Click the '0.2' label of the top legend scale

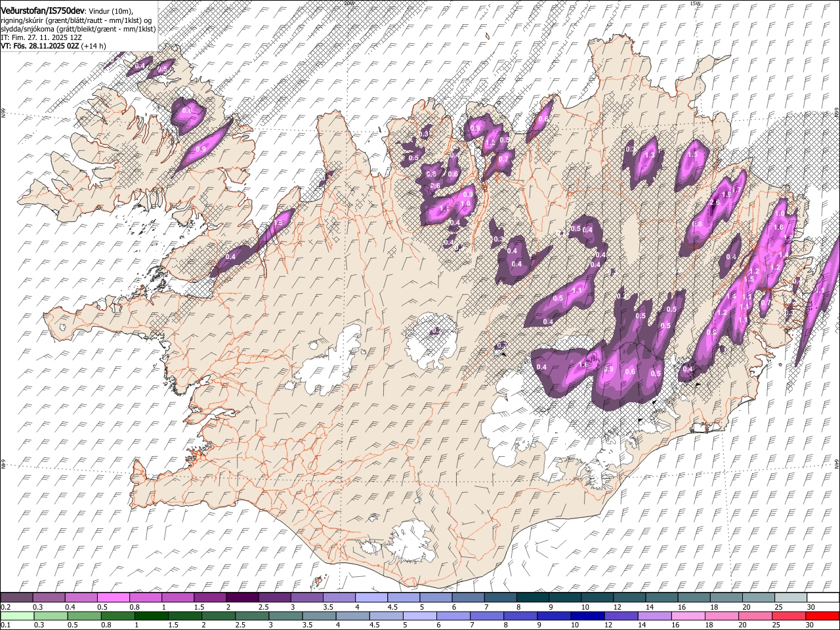coord(6,607)
